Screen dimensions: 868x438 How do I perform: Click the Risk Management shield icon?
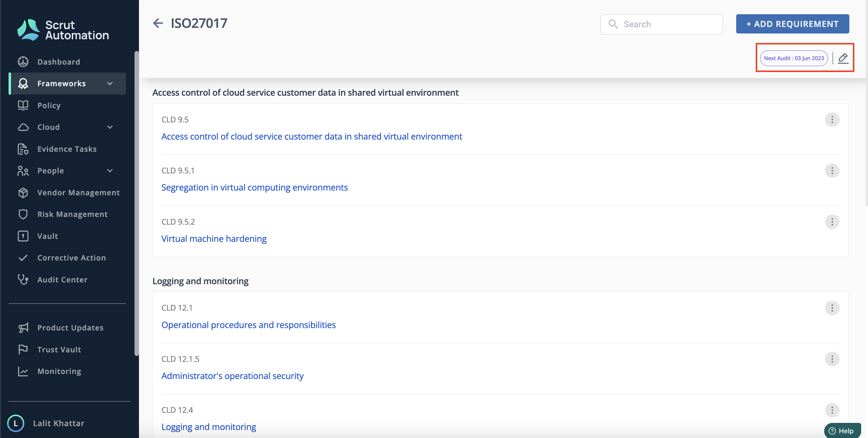[23, 214]
